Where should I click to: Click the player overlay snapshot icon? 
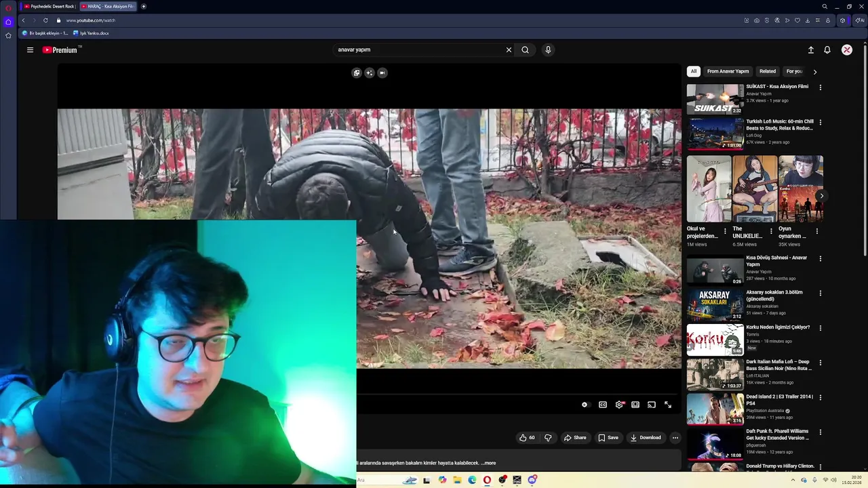(x=370, y=73)
